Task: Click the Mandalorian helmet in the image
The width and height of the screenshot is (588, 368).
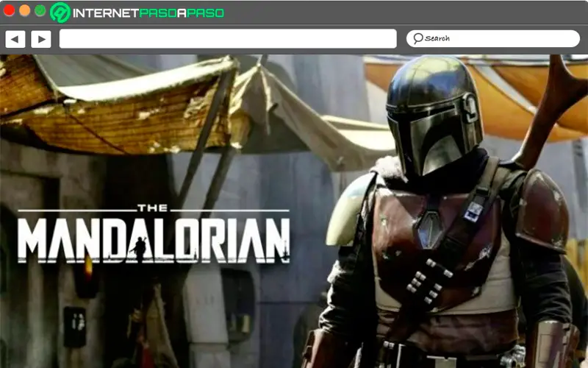Action: click(x=434, y=116)
